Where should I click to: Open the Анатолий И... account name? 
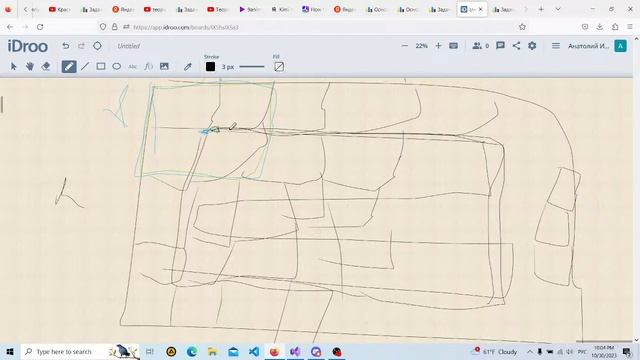[588, 46]
